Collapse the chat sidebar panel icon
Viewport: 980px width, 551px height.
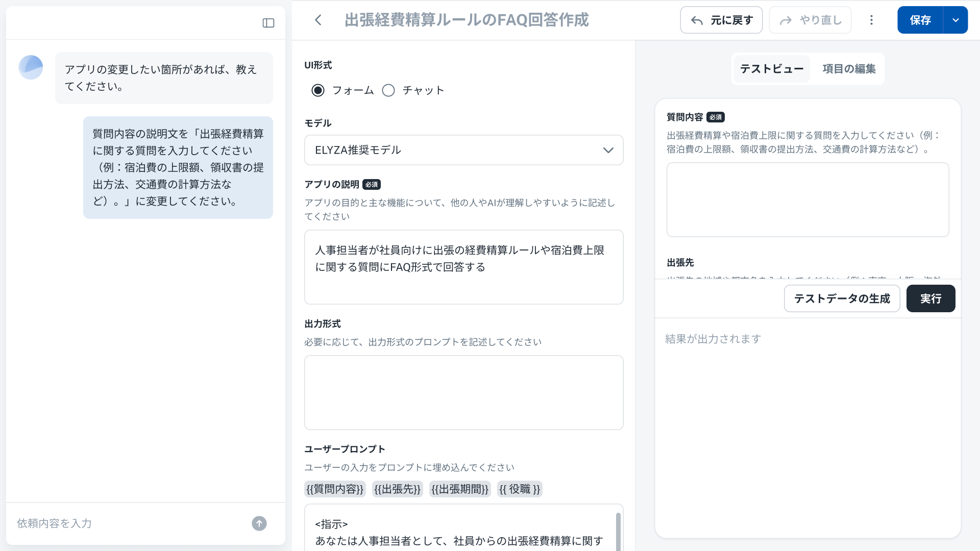(x=268, y=23)
